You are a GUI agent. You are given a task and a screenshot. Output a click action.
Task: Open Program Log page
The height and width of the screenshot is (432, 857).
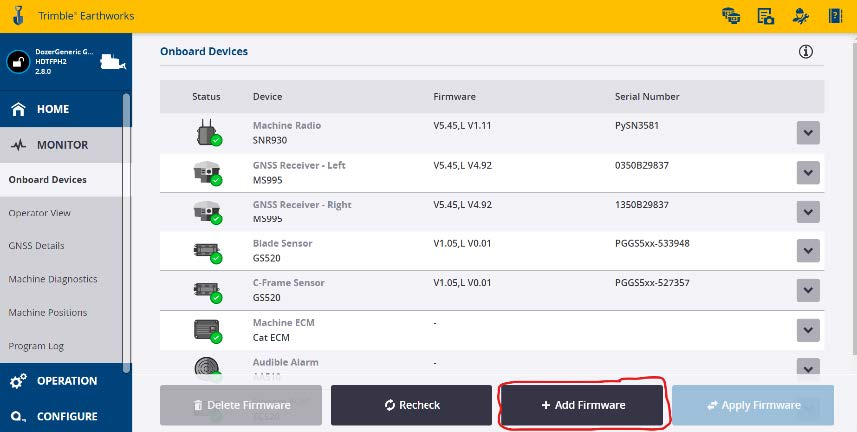(x=36, y=347)
